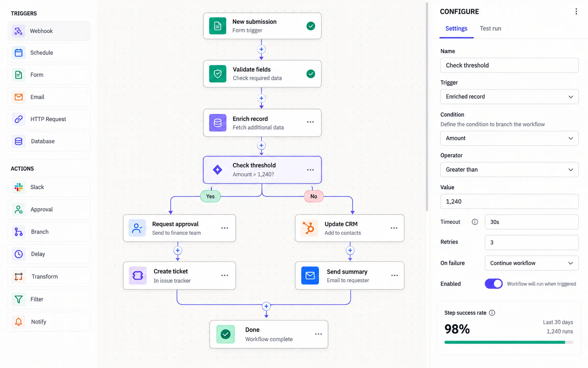This screenshot has height=368, width=588.
Task: Select the Webhook trigger icon
Action: pyautogui.click(x=18, y=31)
